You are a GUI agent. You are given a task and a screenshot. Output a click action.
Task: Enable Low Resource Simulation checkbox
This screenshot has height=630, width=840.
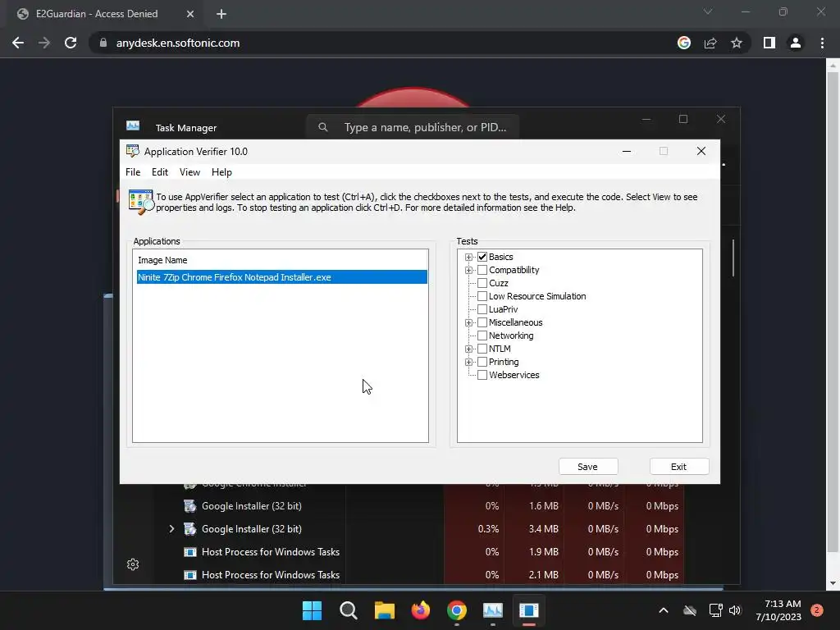[482, 296]
